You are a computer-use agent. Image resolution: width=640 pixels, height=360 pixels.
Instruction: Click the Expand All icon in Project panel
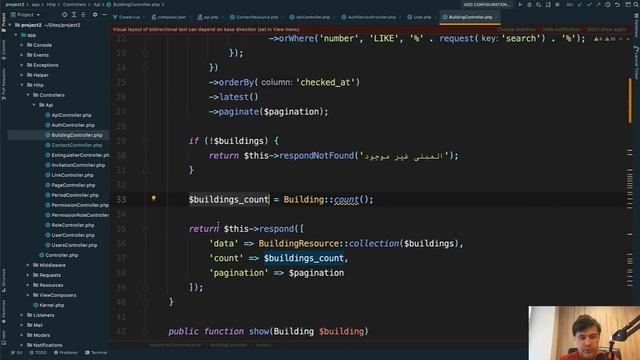74,15
